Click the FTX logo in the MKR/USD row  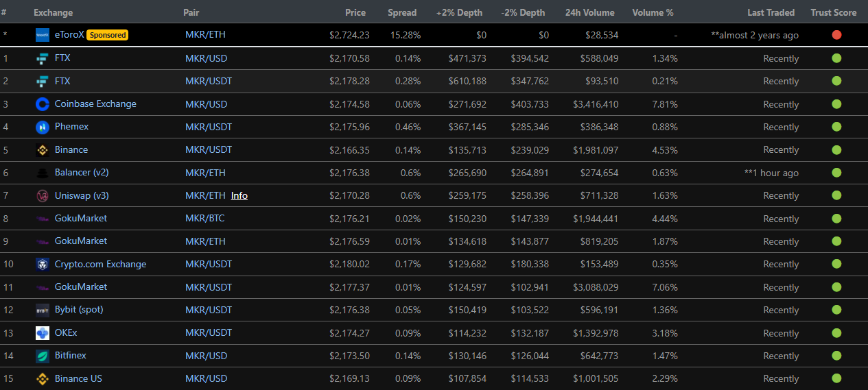(x=43, y=58)
